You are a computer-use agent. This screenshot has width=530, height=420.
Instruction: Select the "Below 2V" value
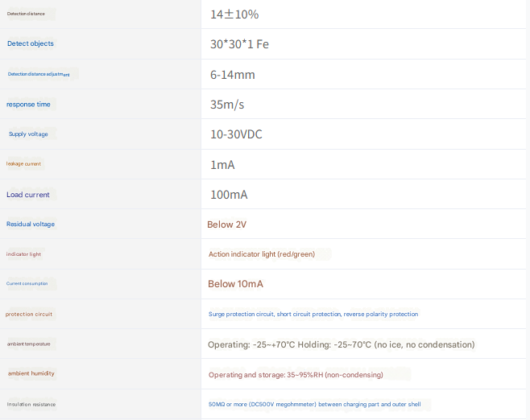[226, 224]
